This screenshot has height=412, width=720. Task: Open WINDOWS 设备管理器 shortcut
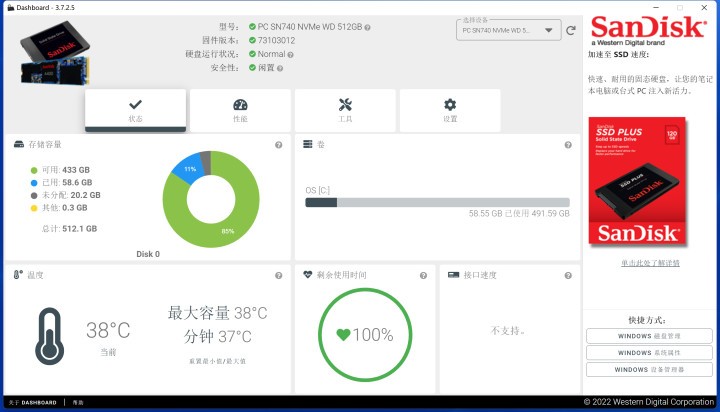649,369
